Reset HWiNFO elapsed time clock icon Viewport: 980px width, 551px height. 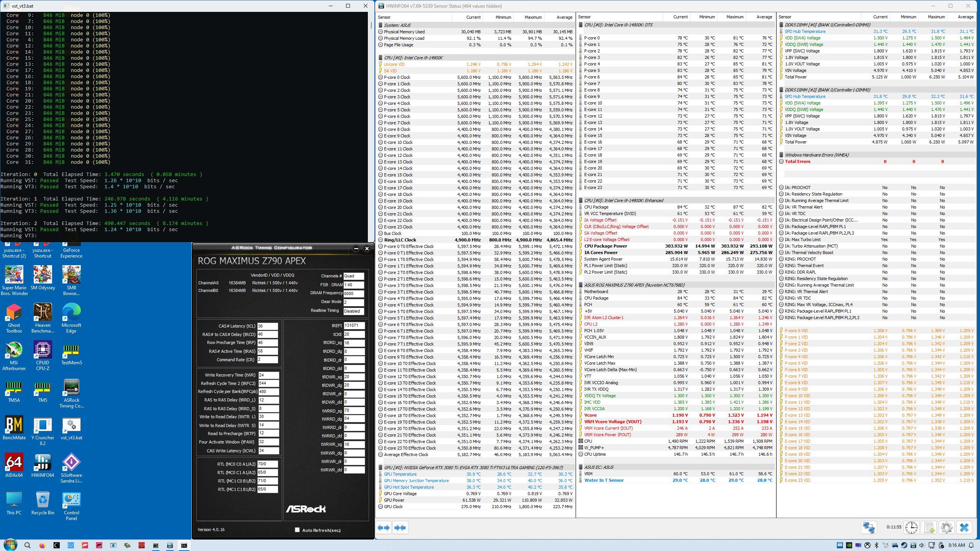coord(911,528)
